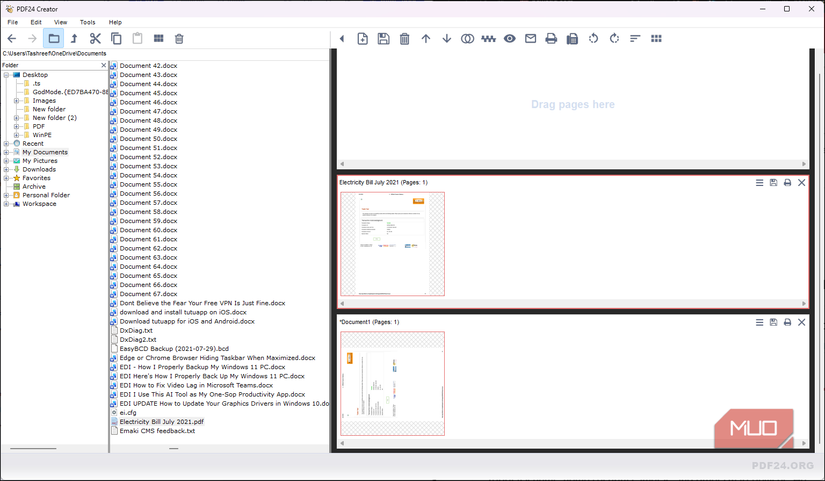Expand the PDF folder node
Viewport: 825px width, 481px height.
16,126
